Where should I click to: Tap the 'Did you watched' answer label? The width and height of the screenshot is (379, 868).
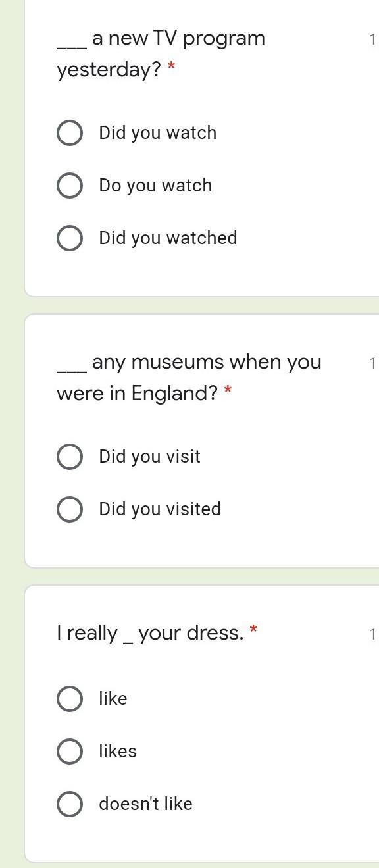tap(168, 238)
